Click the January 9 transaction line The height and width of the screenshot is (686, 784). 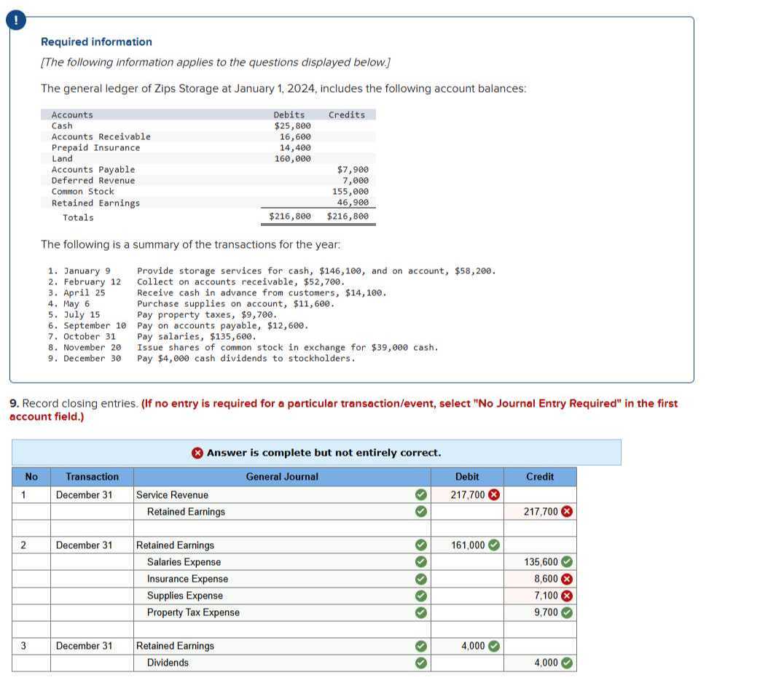pos(272,270)
